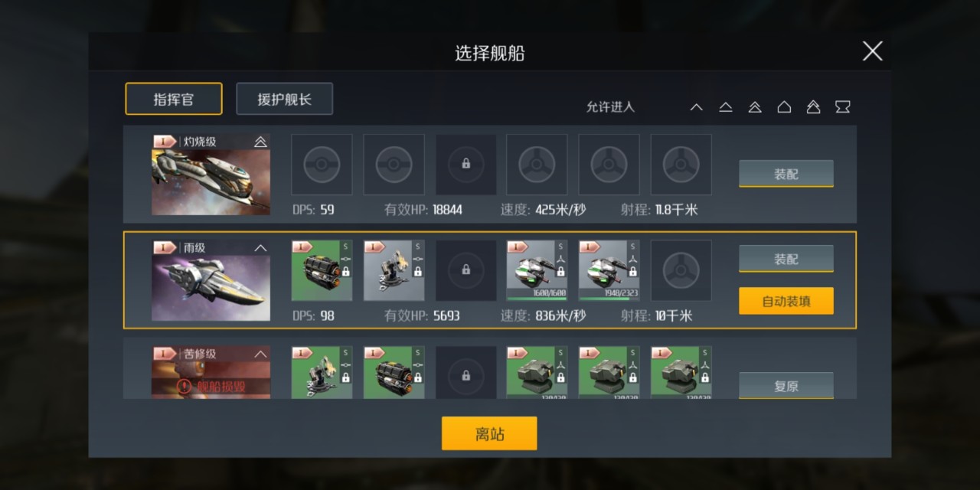Switch to the 指挥官 tab

[174, 99]
